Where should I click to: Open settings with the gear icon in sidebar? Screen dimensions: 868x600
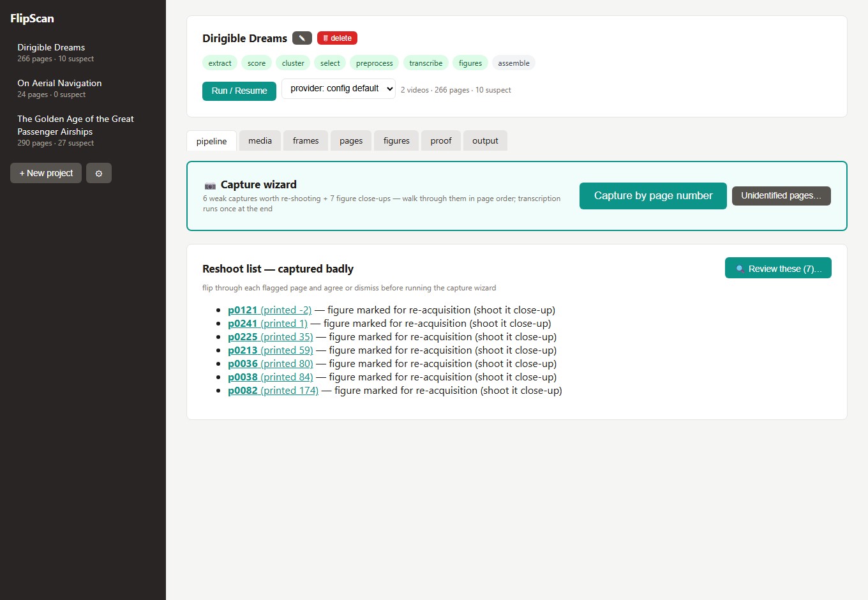pyautogui.click(x=99, y=173)
